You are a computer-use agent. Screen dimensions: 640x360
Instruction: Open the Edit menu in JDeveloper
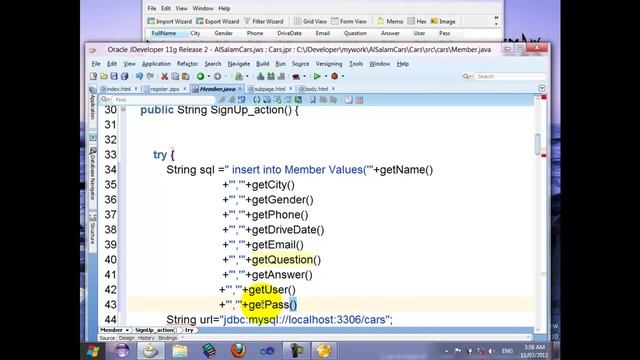click(x=112, y=64)
